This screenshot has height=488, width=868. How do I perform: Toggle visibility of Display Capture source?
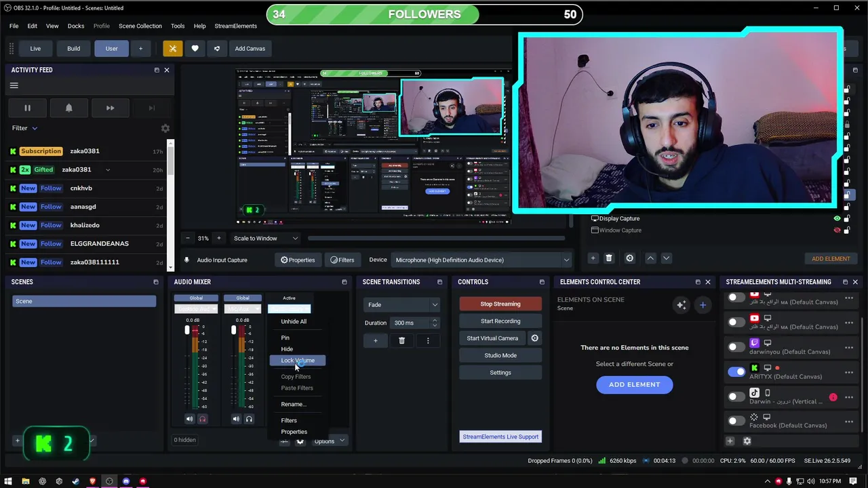pyautogui.click(x=837, y=219)
